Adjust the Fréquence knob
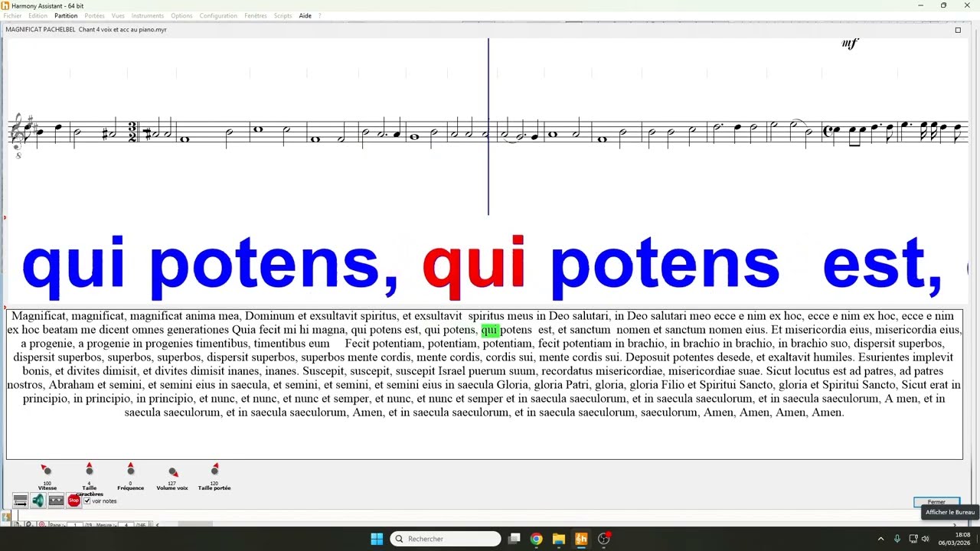Screen dimensions: 980x551 (131, 469)
